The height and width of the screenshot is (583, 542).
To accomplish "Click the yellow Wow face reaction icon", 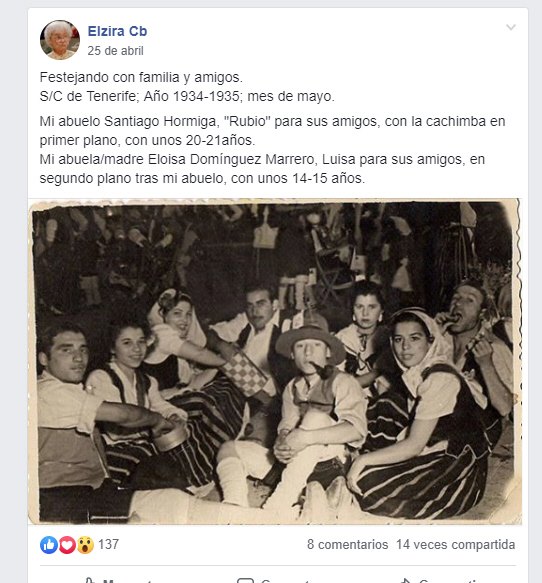I will [x=85, y=545].
